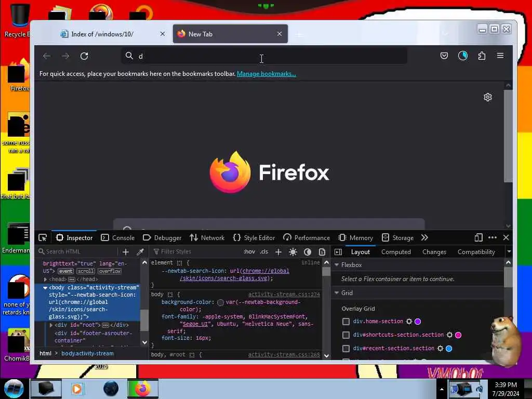Go back to previous page

coord(46,56)
